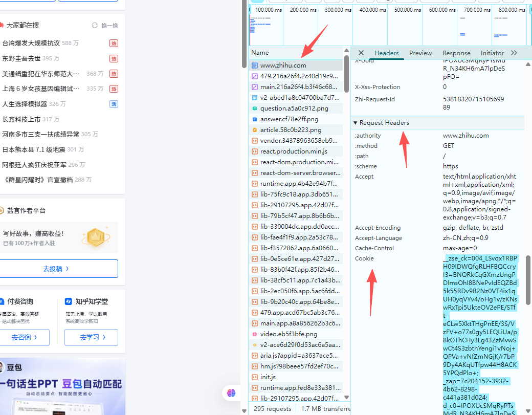Select article.58c0b223.png request
Screen dimensions: 532x415
(x=296, y=130)
